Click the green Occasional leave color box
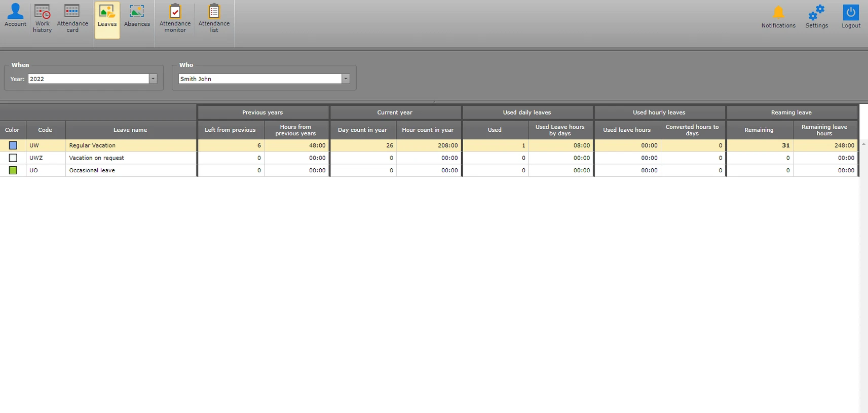The height and width of the screenshot is (413, 868). coord(13,171)
